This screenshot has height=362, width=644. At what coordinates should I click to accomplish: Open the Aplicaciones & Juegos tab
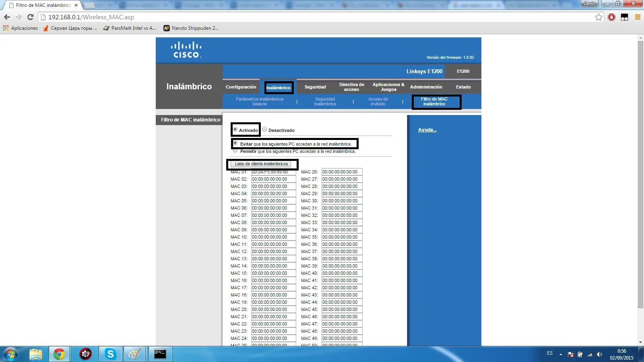(388, 87)
